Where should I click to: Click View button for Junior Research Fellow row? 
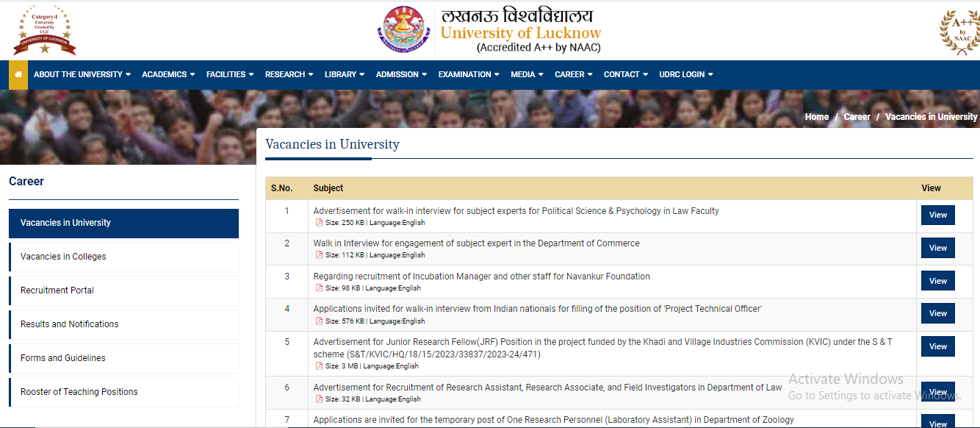point(938,346)
